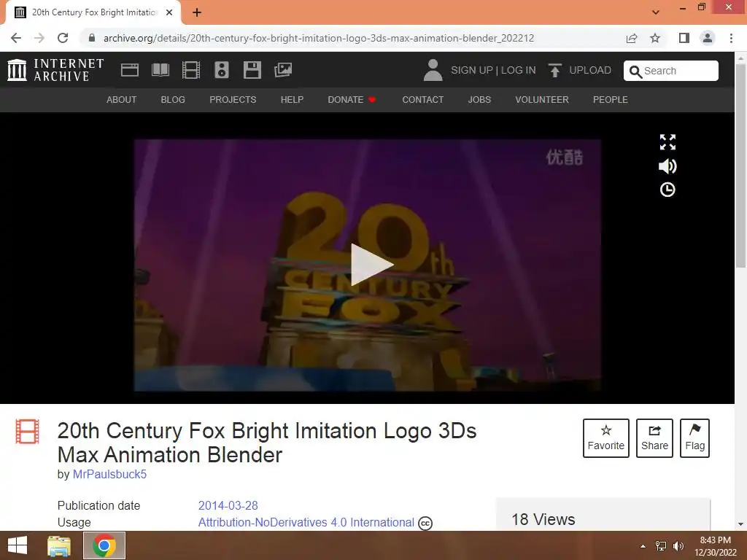Click the share page icon in address bar
747x560 pixels.
pyautogui.click(x=632, y=38)
